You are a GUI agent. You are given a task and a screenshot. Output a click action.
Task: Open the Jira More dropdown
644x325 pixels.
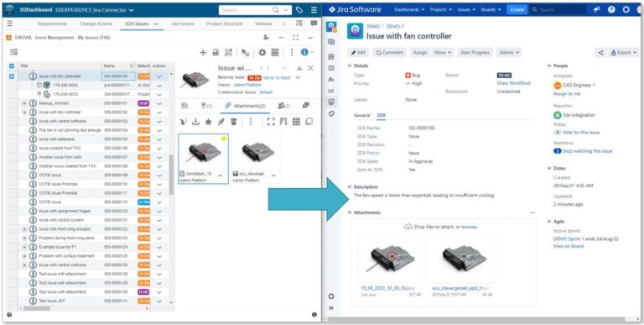[443, 53]
